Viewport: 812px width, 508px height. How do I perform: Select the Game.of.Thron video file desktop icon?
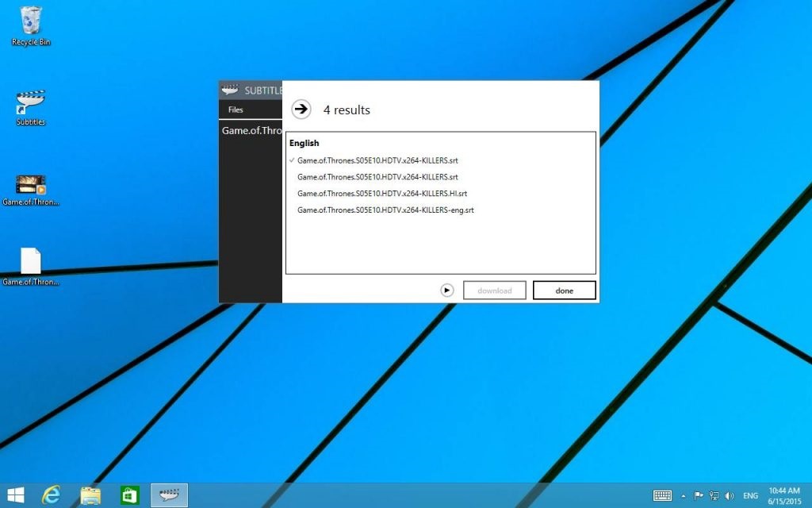[31, 190]
